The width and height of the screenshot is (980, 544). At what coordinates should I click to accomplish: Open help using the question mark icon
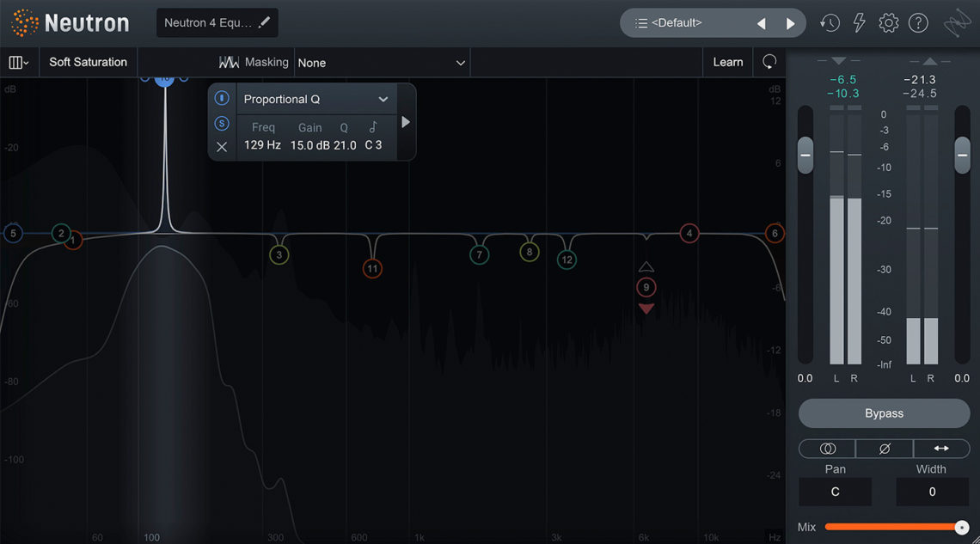[918, 22]
